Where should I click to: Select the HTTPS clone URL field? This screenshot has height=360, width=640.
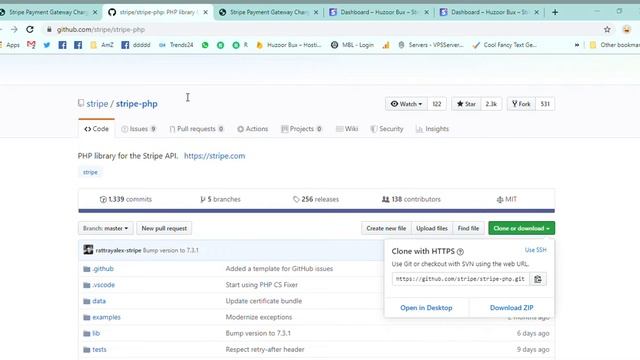click(x=460, y=279)
